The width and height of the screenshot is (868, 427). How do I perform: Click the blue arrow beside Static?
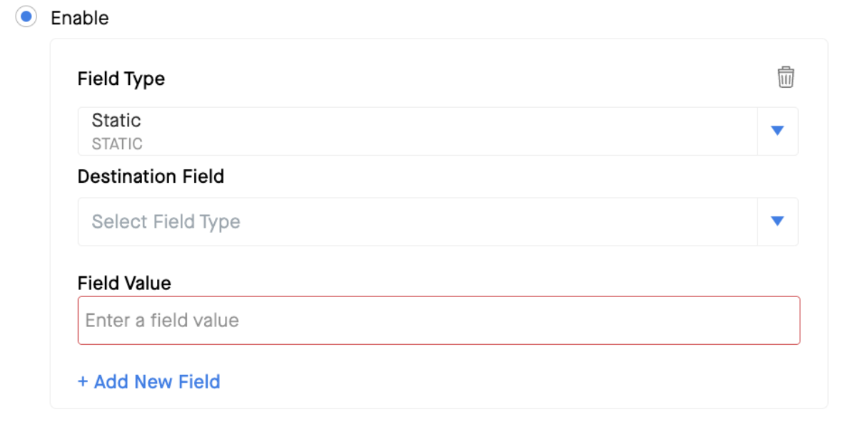(777, 131)
